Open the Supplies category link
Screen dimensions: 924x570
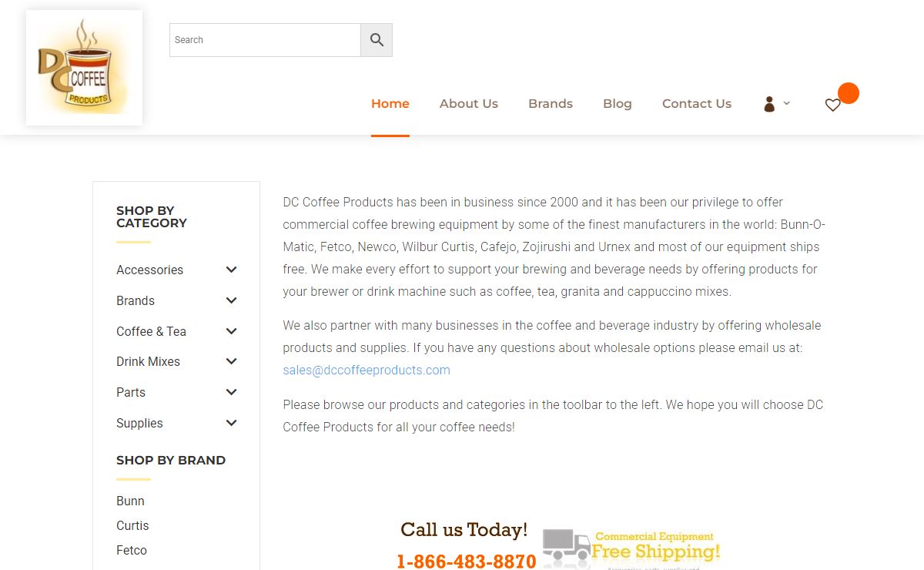pyautogui.click(x=139, y=423)
